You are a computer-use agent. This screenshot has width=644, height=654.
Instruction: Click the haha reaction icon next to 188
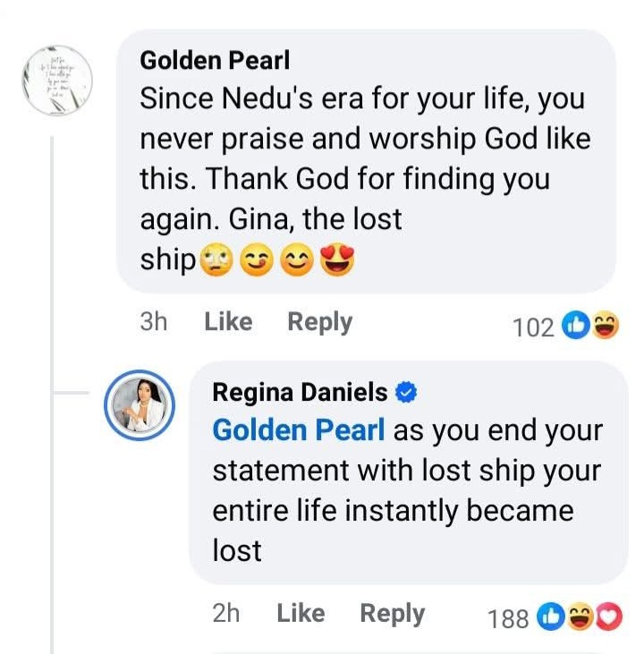point(580,616)
